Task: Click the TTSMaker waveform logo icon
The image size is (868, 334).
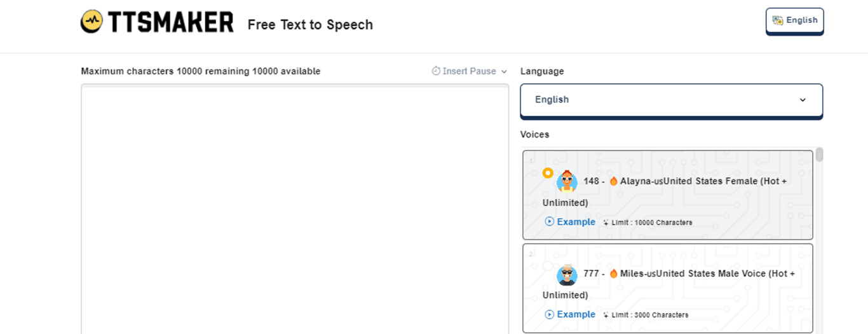Action: coord(92,22)
